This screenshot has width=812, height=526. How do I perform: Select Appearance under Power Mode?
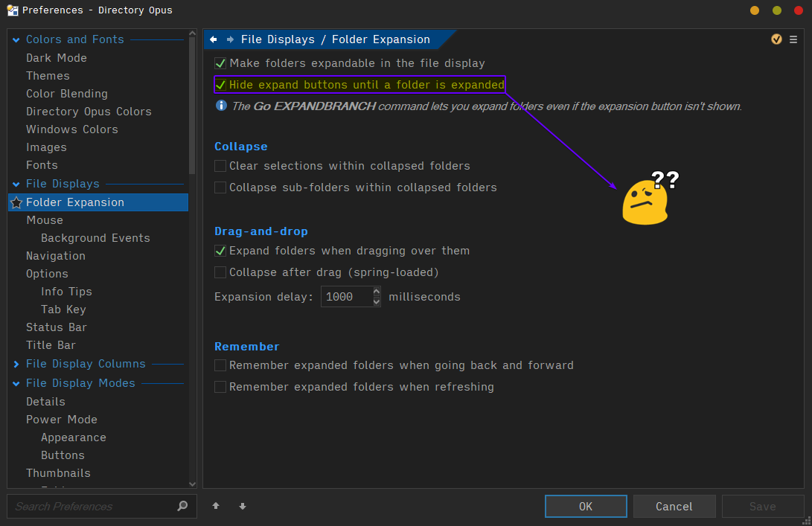(74, 437)
